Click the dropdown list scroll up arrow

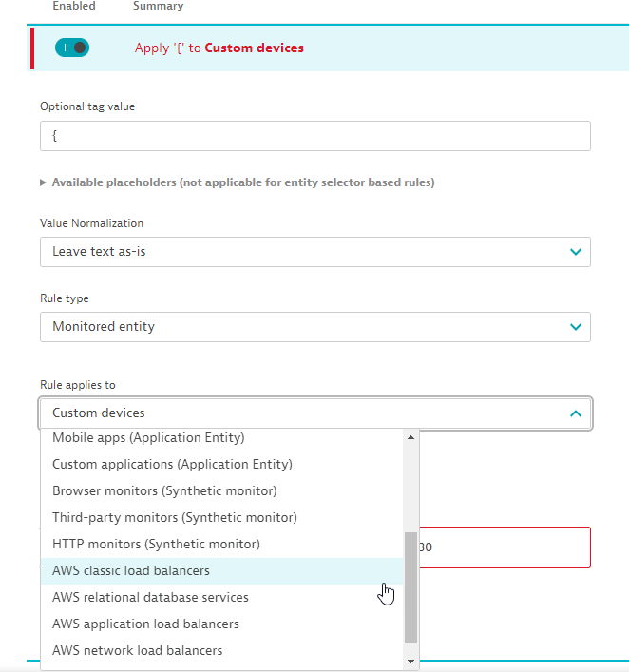click(x=411, y=437)
